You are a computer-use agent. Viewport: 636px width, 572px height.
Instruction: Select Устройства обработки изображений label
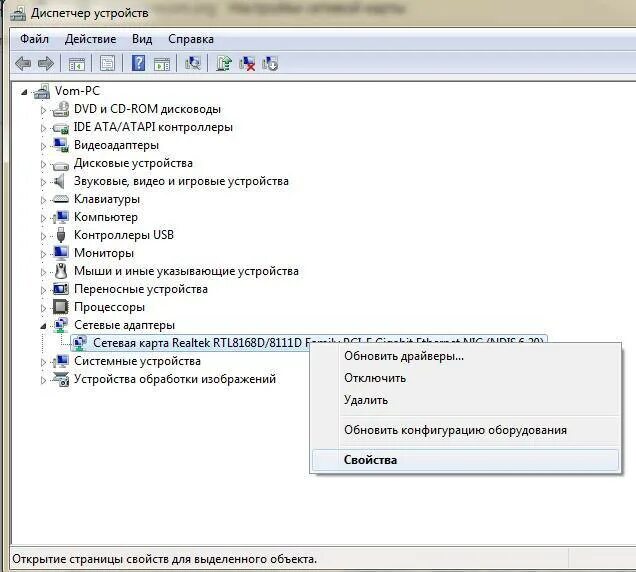pos(175,379)
